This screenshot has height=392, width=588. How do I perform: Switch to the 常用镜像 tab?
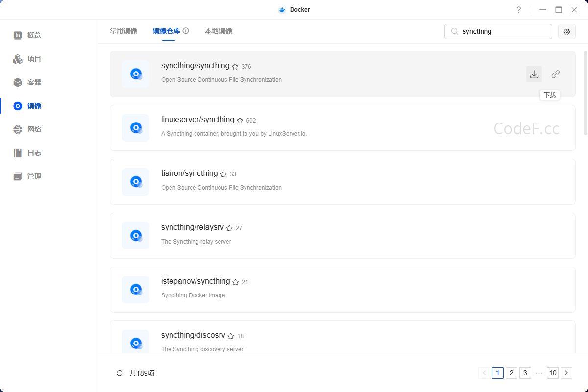coord(123,31)
